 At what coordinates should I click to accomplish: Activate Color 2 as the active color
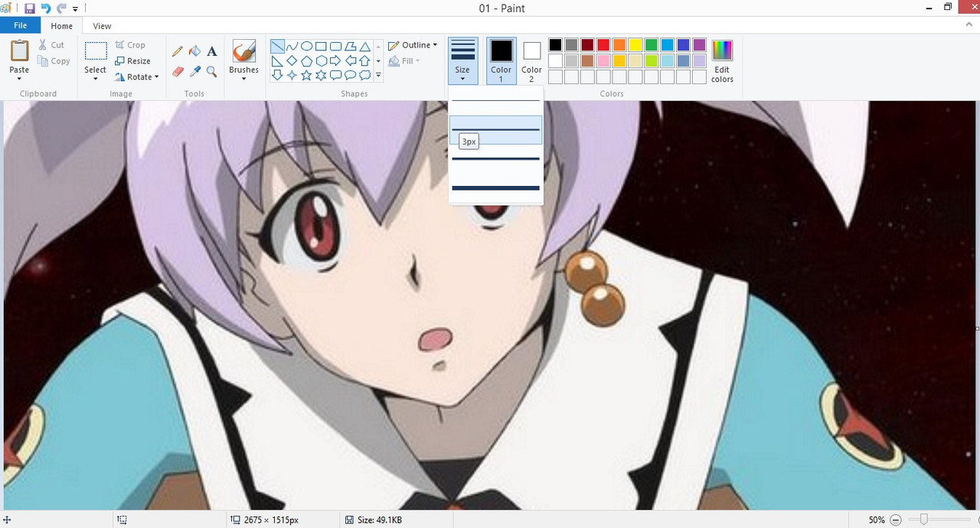click(531, 60)
